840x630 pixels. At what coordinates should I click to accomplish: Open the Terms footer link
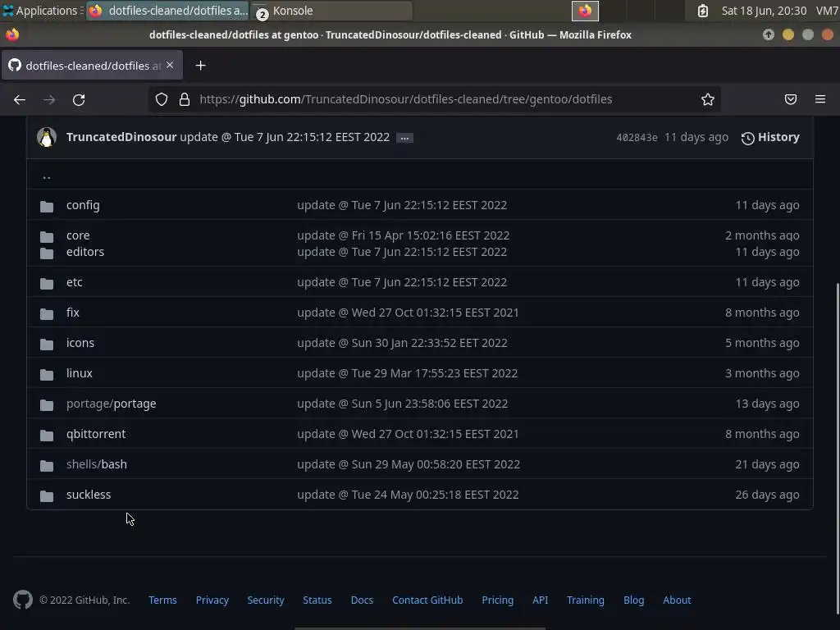[x=163, y=600]
